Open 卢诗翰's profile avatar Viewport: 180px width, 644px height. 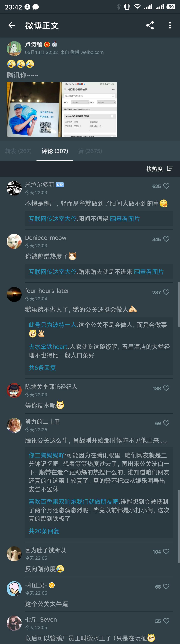click(x=14, y=49)
